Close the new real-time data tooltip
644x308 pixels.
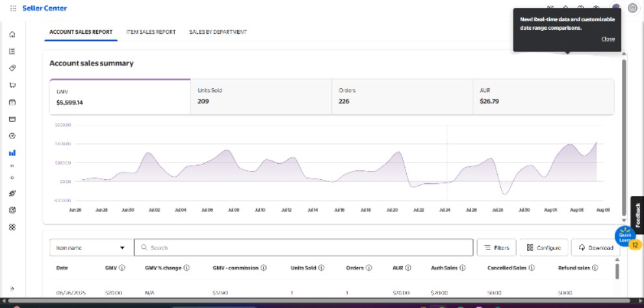[608, 39]
